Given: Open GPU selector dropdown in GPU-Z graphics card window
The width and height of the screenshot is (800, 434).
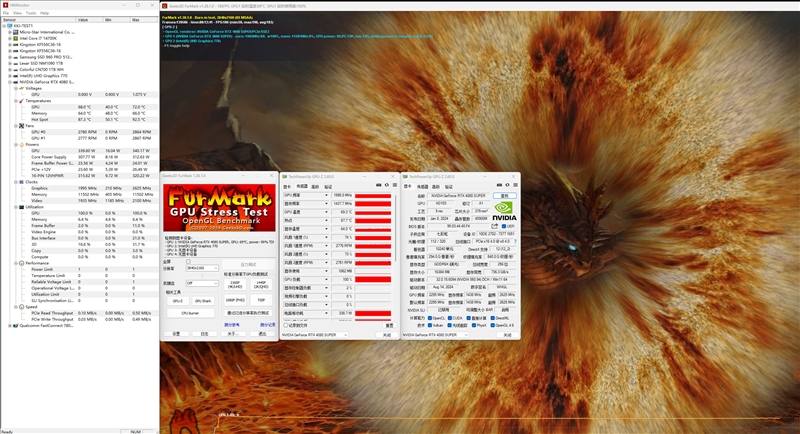Looking at the screenshot, I should [435, 335].
